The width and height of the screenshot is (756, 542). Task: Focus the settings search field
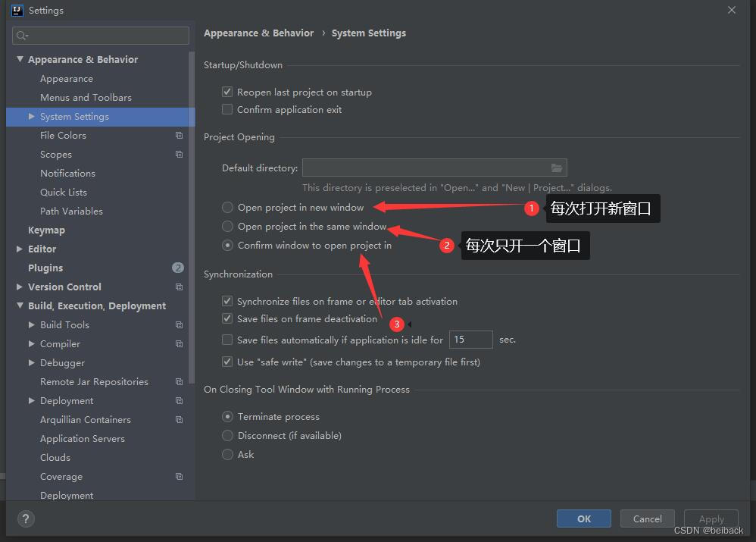click(100, 35)
